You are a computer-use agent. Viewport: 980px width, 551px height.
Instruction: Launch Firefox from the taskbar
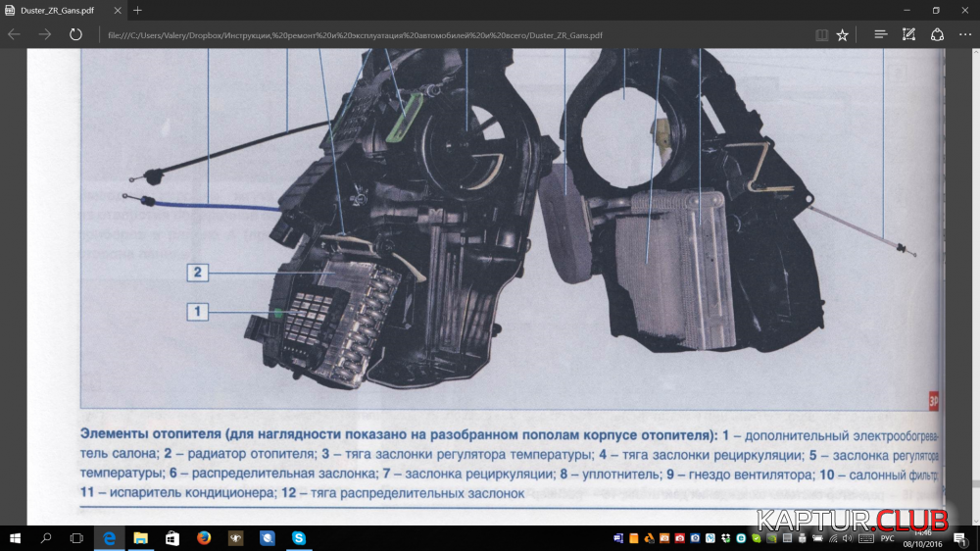click(x=204, y=538)
